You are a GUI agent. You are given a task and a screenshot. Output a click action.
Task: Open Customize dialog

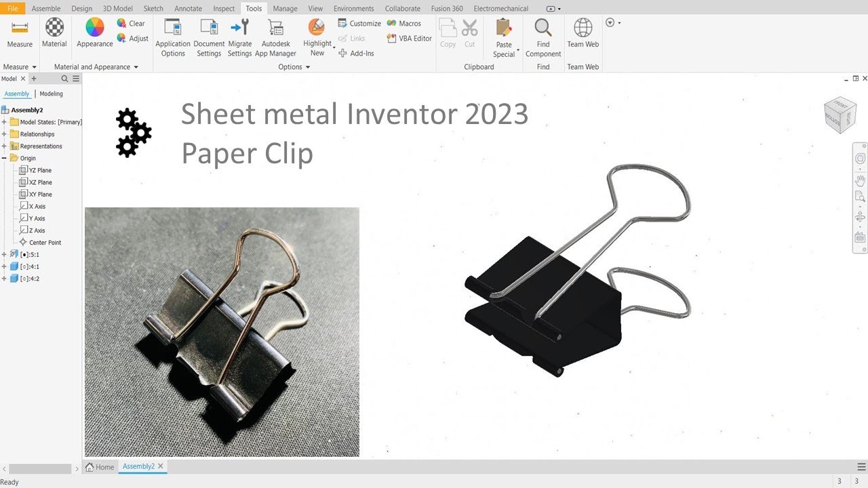tap(359, 23)
